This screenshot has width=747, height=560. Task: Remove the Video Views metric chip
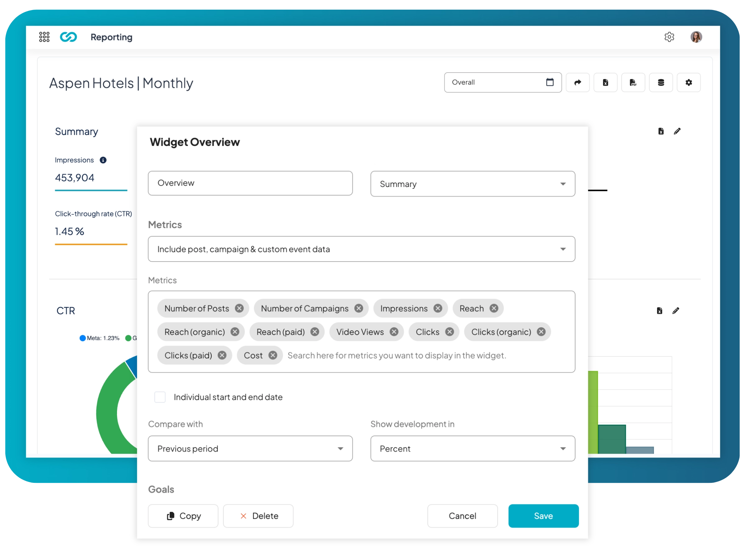pos(394,332)
